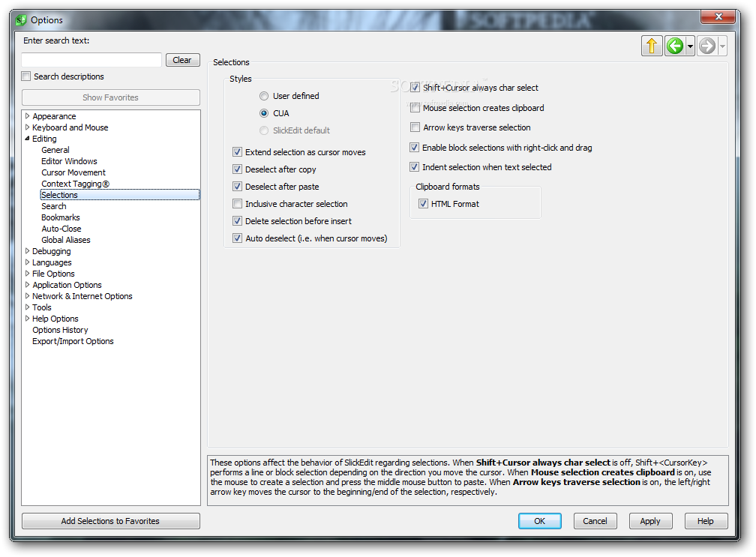
Task: Expand the Tools tree node
Action: pyautogui.click(x=27, y=307)
